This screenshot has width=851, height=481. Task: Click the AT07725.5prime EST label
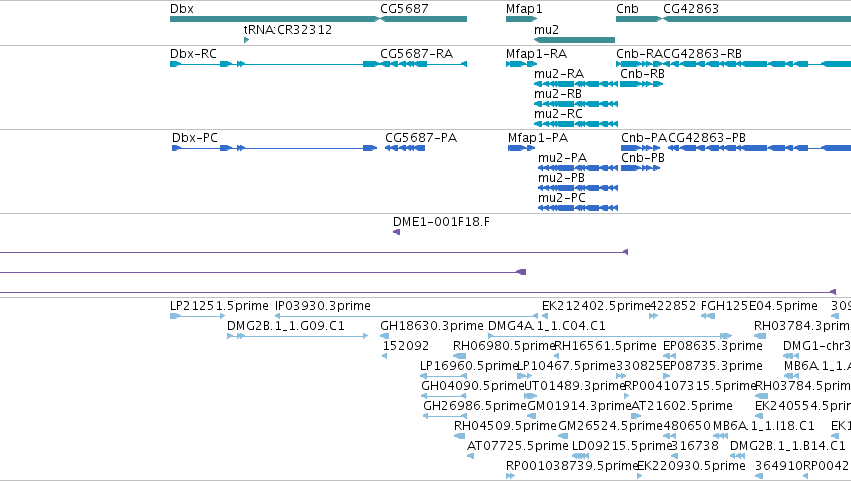(x=518, y=446)
